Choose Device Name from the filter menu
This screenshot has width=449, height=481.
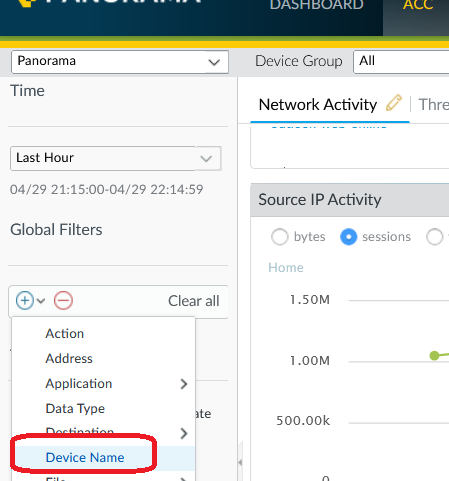coord(103,458)
